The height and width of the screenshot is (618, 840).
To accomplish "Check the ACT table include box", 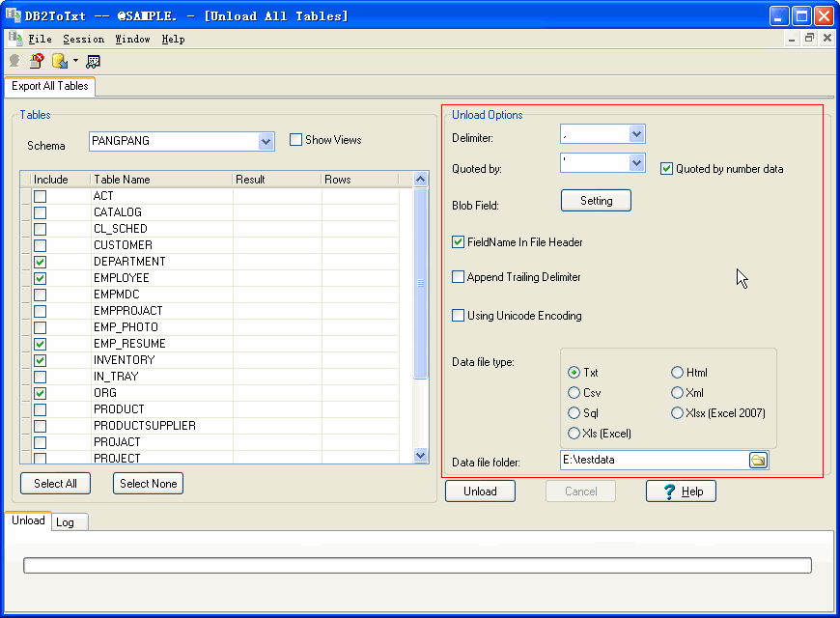I will pos(40,196).
